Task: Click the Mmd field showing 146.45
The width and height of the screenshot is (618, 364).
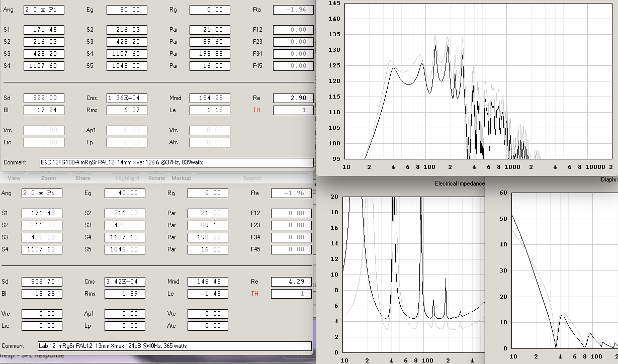Action: (208, 282)
